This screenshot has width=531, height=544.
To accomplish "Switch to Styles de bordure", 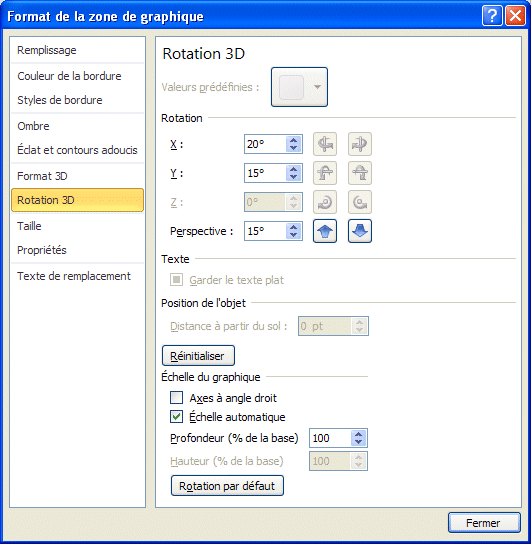I will pos(77,100).
